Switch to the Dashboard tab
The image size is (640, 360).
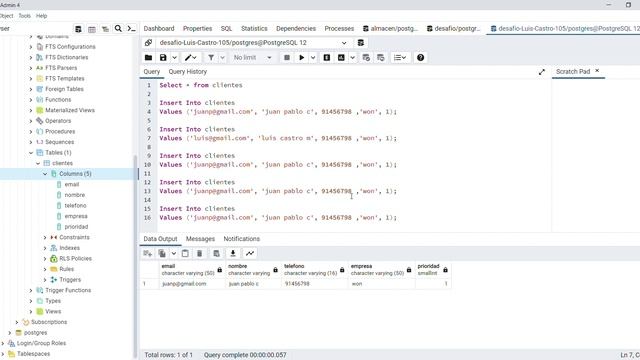pyautogui.click(x=159, y=29)
